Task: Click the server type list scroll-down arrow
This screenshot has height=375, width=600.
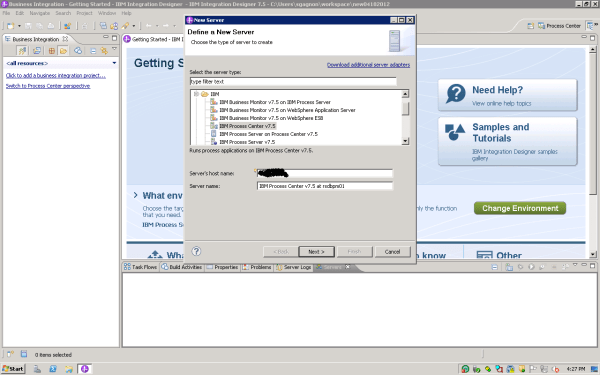Action: pos(405,142)
